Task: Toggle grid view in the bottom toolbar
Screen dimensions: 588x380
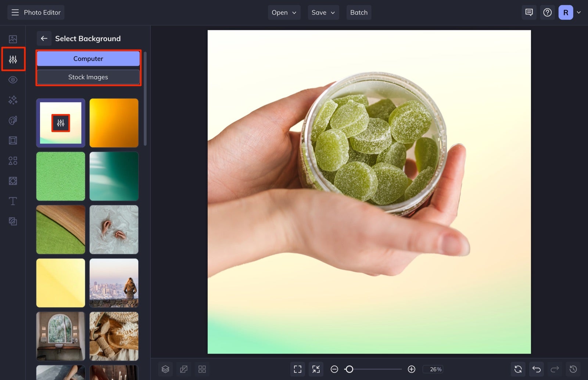Action: click(x=202, y=369)
